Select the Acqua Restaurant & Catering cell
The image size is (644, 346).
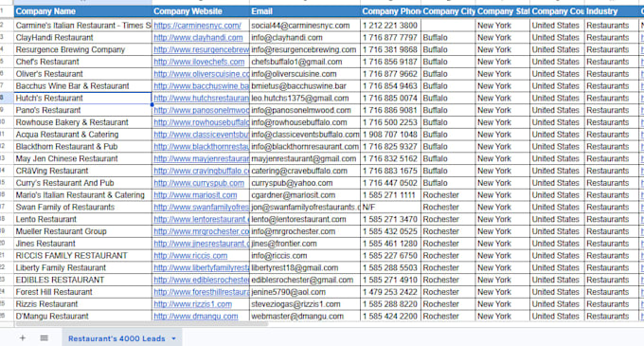tap(83, 135)
